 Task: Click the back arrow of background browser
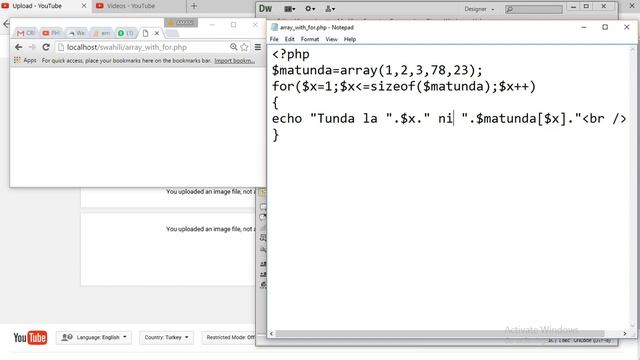[x=5, y=24]
